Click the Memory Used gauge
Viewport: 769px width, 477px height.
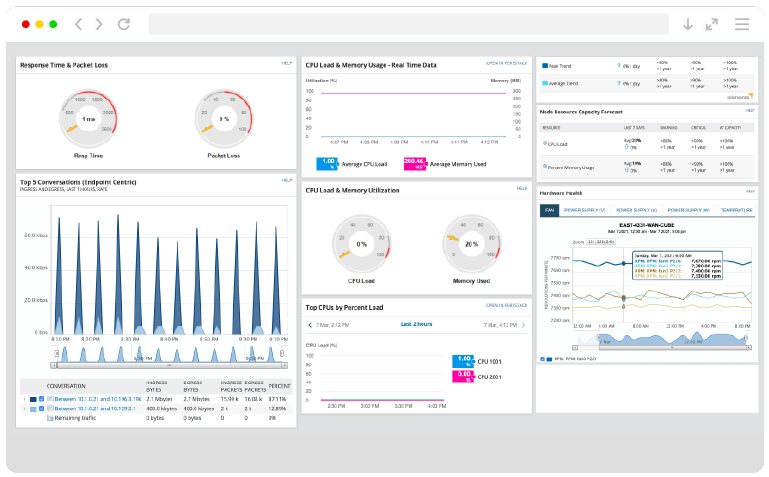tap(472, 244)
